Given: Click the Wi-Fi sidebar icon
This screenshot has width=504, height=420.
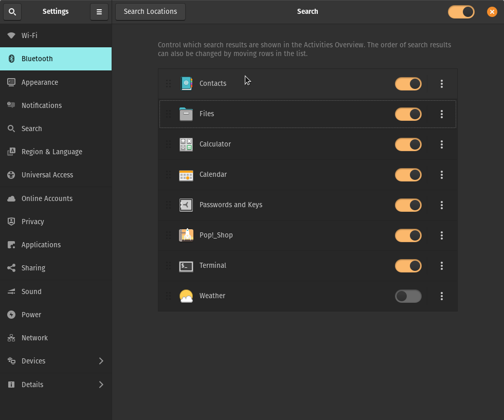Looking at the screenshot, I should pos(11,35).
